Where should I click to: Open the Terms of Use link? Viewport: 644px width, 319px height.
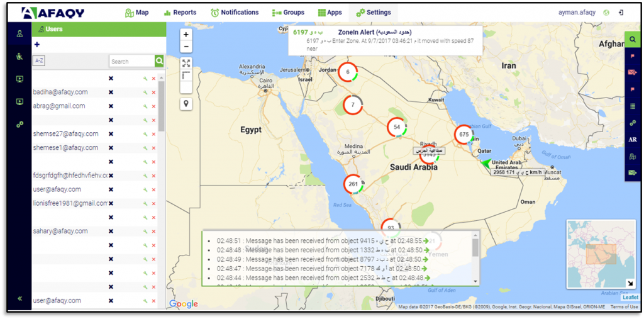[x=624, y=306]
